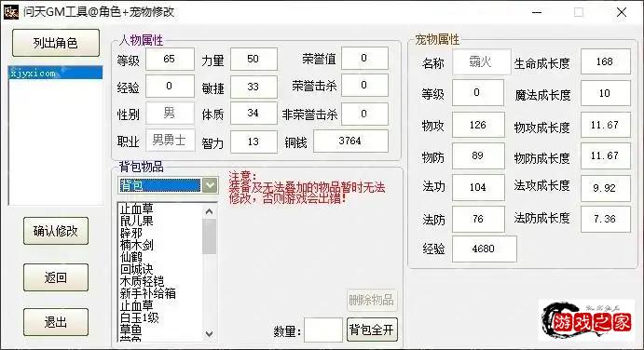Close the 问天GM工具 window
This screenshot has width=644, height=350.
coord(622,12)
